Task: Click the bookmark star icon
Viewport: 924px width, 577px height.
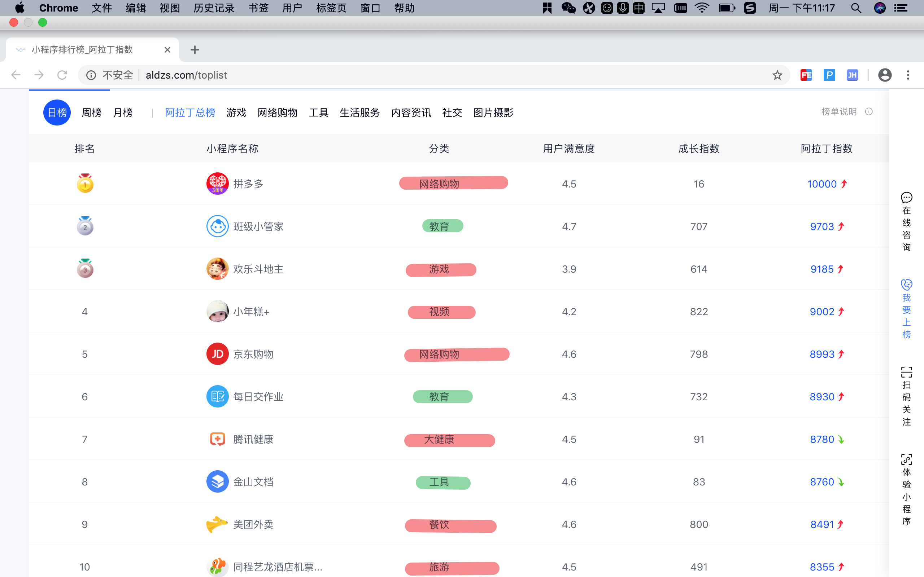Action: click(777, 75)
